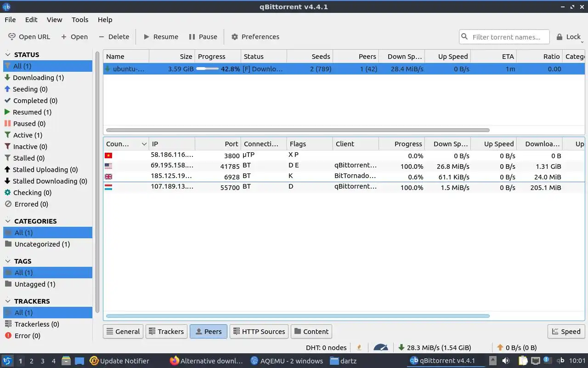Screen dimensions: 588x368
Task: Show Resumed (1) torrents
Action: [48, 112]
